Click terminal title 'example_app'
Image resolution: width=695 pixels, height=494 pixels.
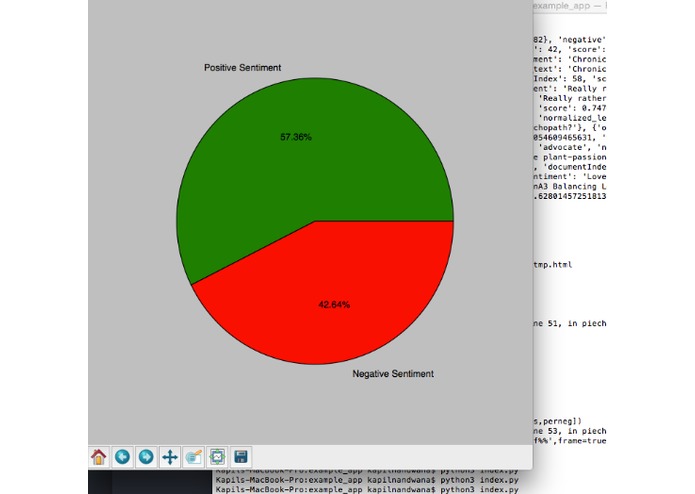[562, 6]
